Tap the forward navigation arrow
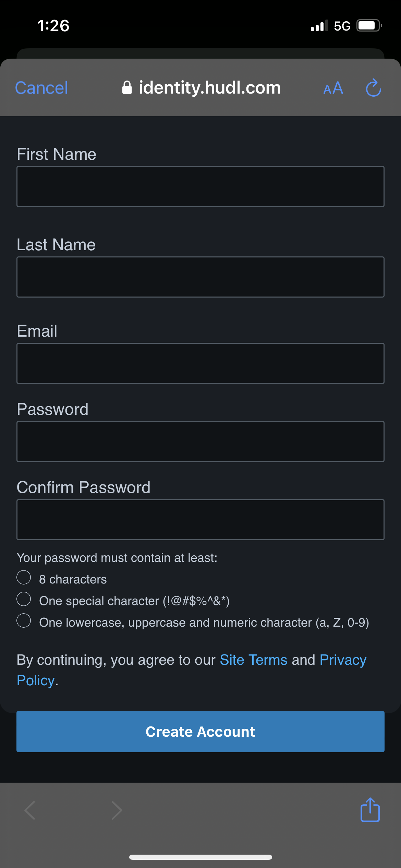Screen dimensions: 401x868 pyautogui.click(x=117, y=810)
